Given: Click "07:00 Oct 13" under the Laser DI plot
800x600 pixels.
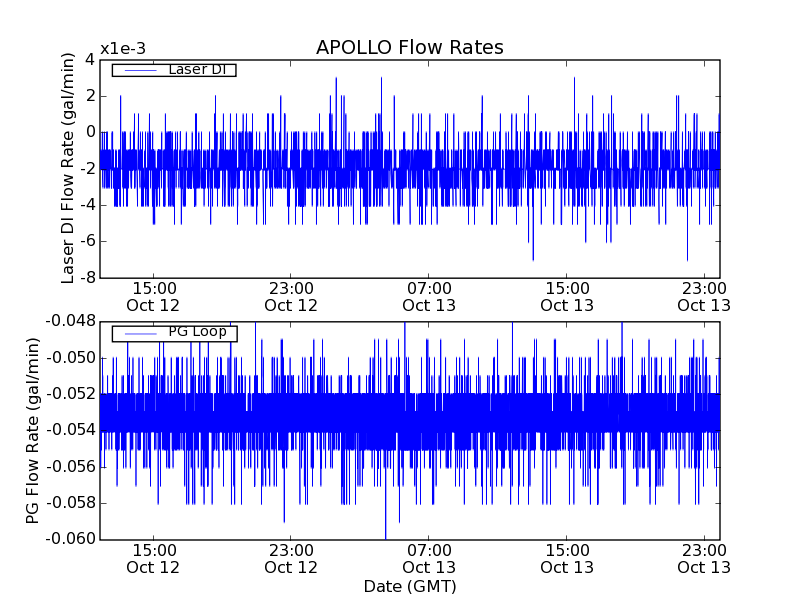Looking at the screenshot, I should (429, 297).
